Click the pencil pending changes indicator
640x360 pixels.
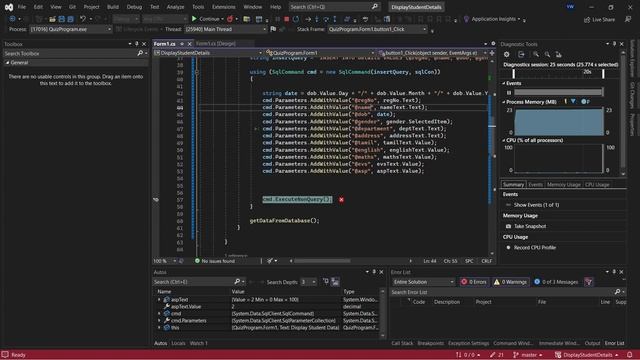pyautogui.click(x=497, y=355)
